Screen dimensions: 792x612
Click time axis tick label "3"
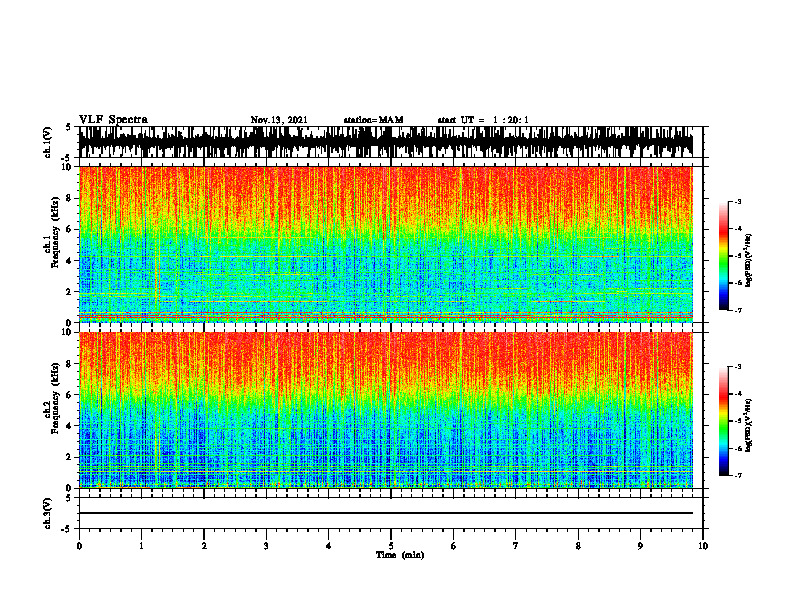click(x=266, y=546)
